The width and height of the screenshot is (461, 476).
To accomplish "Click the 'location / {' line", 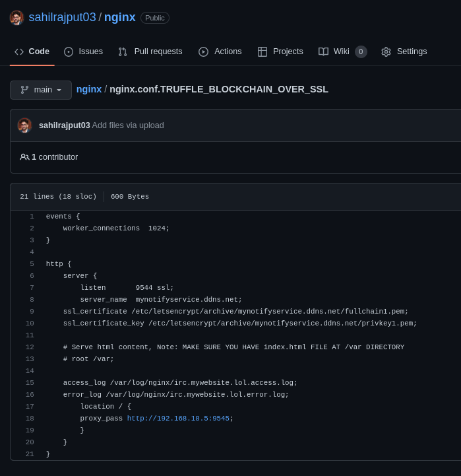I will (x=106, y=407).
